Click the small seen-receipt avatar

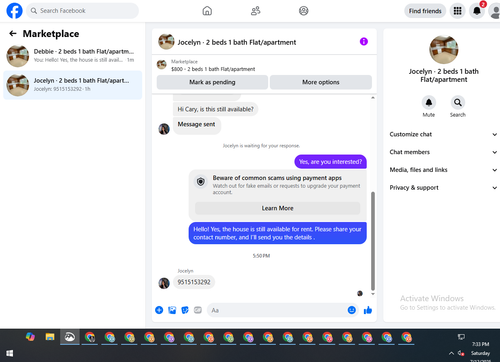(x=360, y=293)
